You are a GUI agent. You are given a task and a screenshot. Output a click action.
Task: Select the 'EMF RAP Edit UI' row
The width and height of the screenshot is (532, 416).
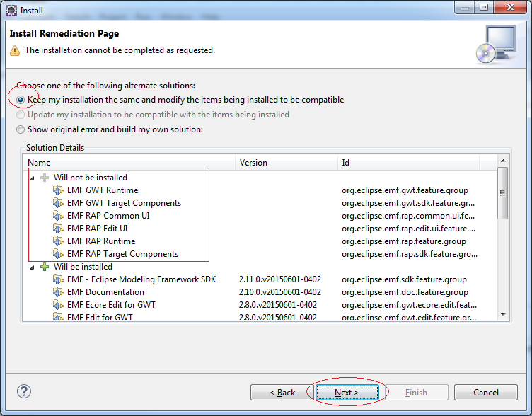click(x=260, y=229)
